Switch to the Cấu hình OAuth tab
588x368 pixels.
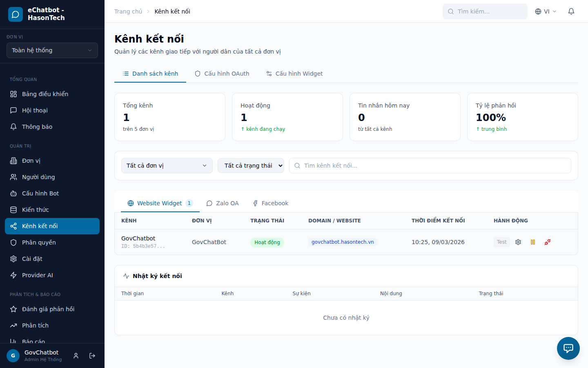pos(222,74)
